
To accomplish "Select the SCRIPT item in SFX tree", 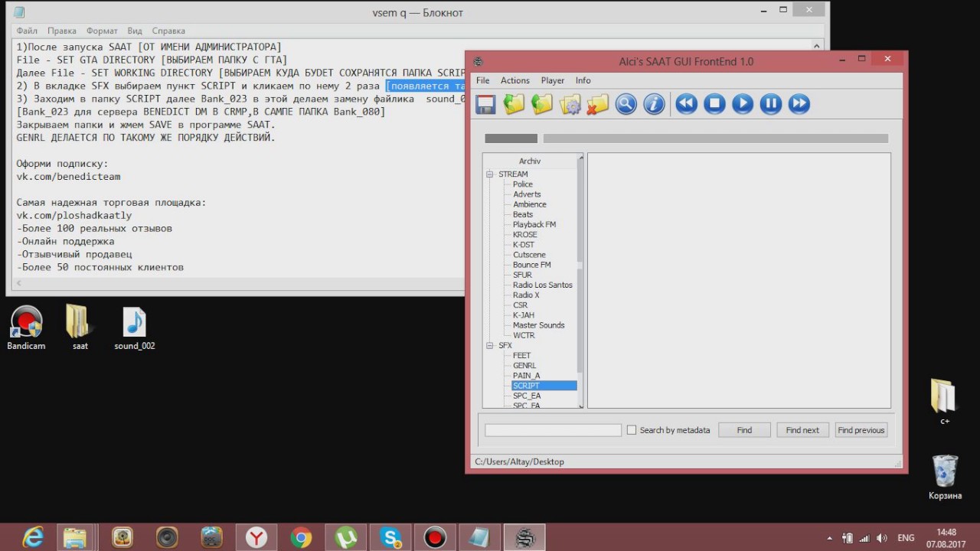I will pyautogui.click(x=544, y=386).
